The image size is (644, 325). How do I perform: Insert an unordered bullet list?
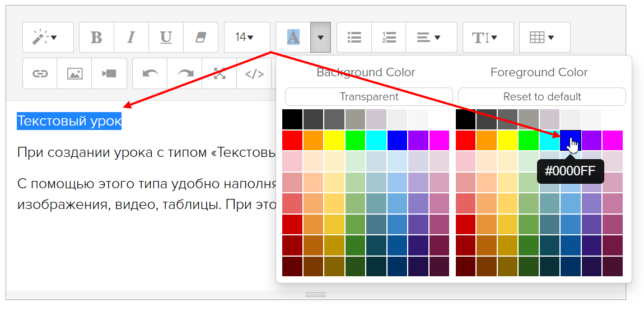click(354, 38)
